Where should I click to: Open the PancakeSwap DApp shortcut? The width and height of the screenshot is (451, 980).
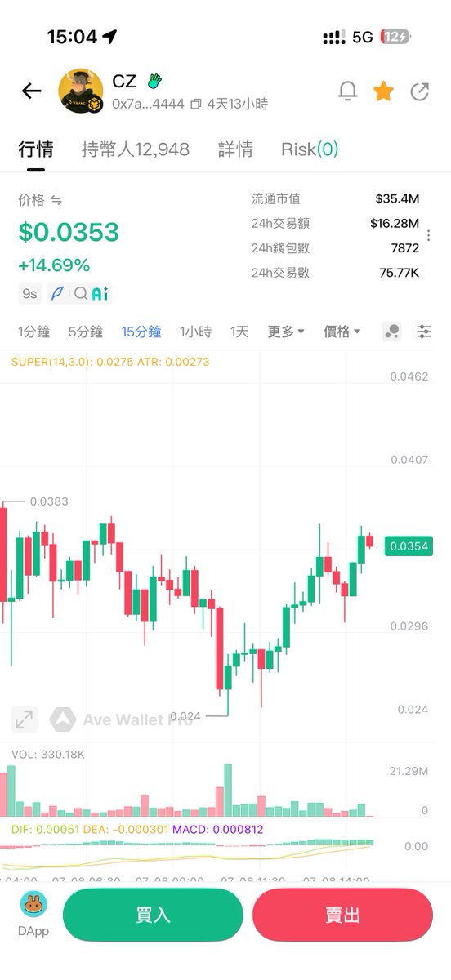pyautogui.click(x=33, y=915)
